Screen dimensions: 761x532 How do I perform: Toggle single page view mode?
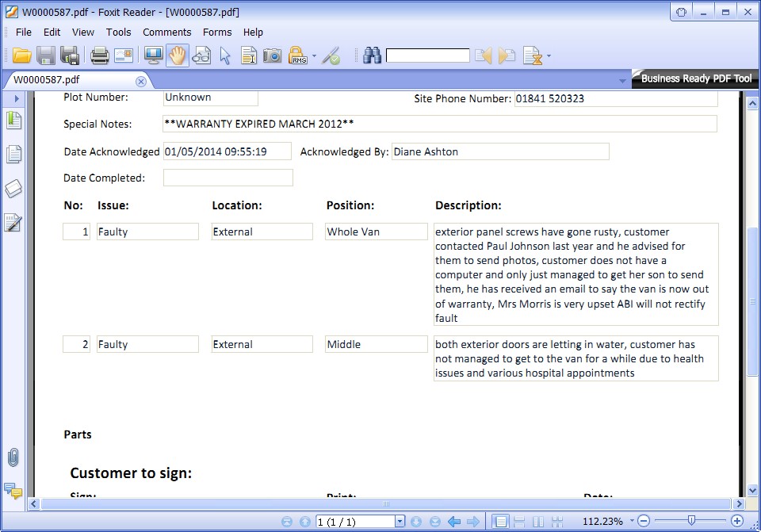[x=500, y=521]
